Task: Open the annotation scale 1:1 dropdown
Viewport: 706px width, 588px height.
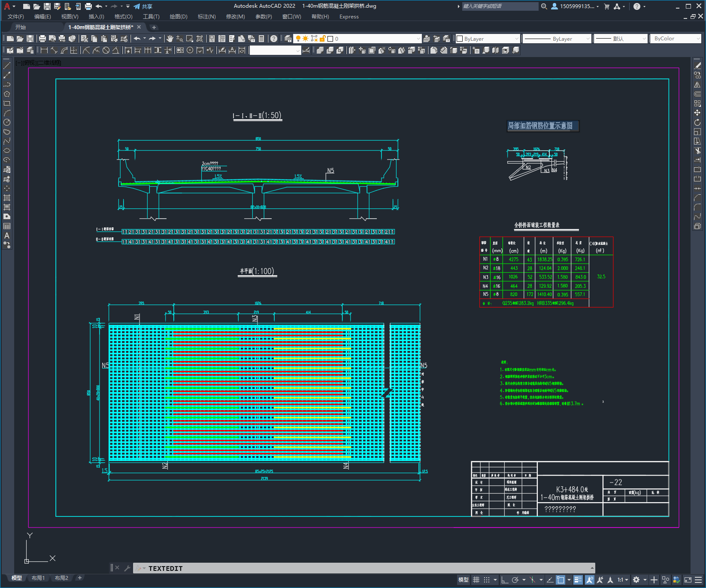Action: pos(623,580)
